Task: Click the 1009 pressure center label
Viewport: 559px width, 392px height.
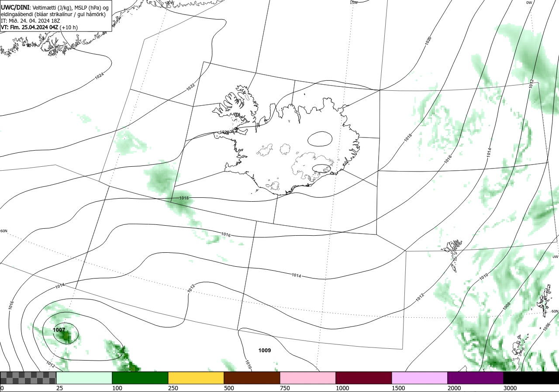Action: [265, 351]
